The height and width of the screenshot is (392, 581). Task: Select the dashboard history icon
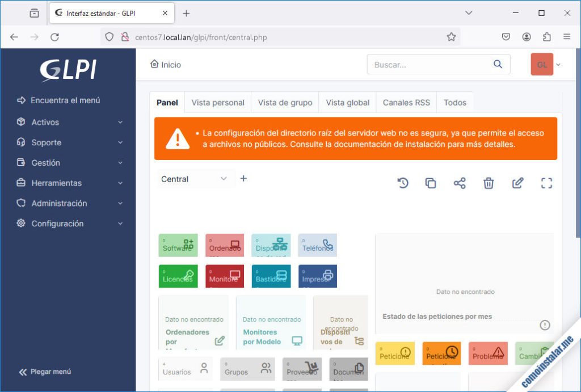(x=403, y=183)
